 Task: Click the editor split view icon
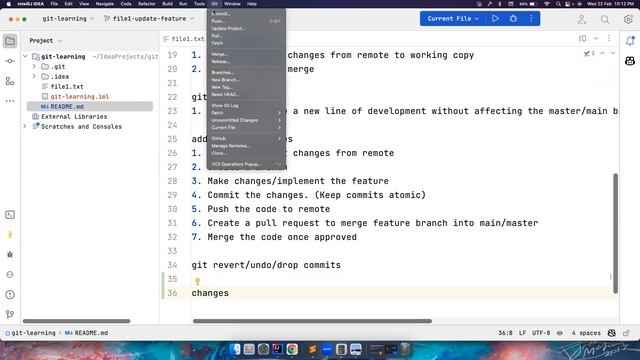582,38
